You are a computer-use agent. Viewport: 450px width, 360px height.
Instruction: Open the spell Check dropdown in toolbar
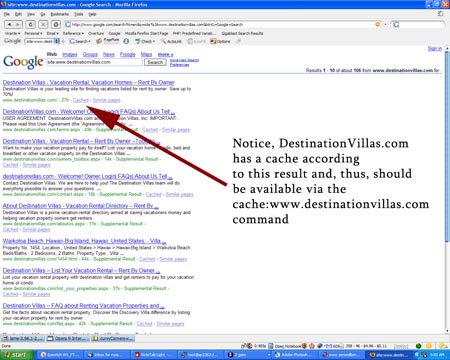(145, 41)
